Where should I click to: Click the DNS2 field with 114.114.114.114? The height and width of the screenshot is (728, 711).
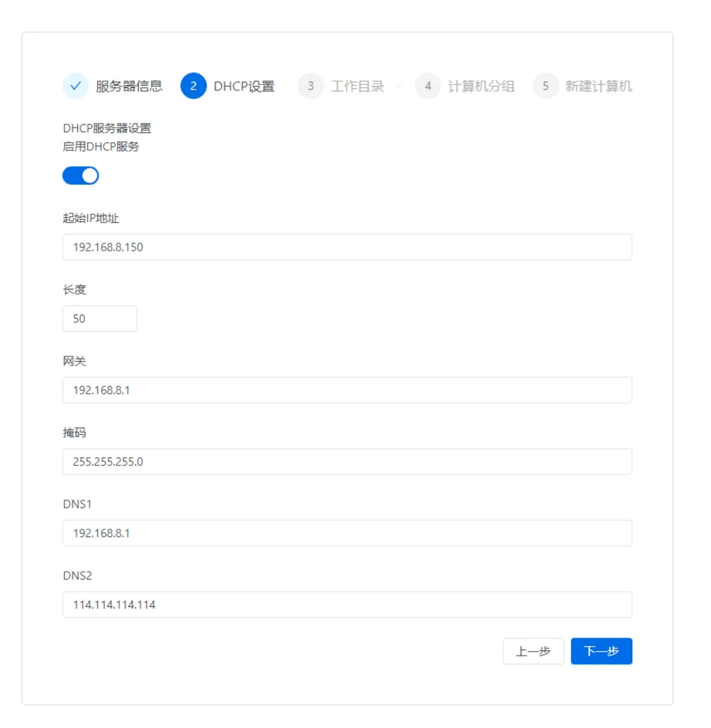[x=347, y=604]
